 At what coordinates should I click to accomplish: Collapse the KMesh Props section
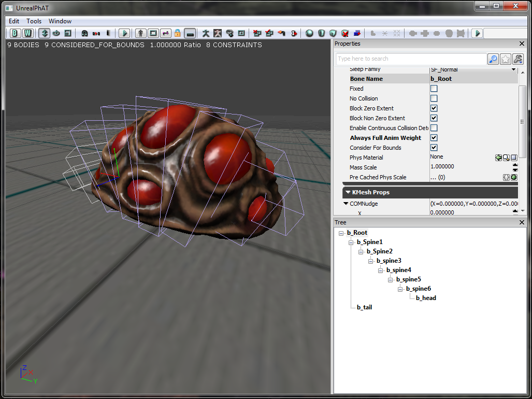point(347,192)
